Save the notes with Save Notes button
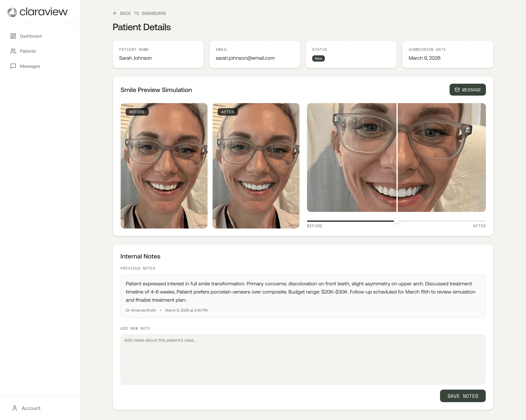This screenshot has height=420, width=526. (463, 396)
